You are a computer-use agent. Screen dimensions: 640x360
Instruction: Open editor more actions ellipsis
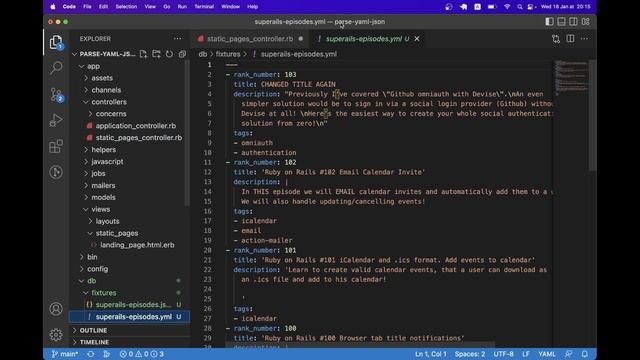(584, 39)
